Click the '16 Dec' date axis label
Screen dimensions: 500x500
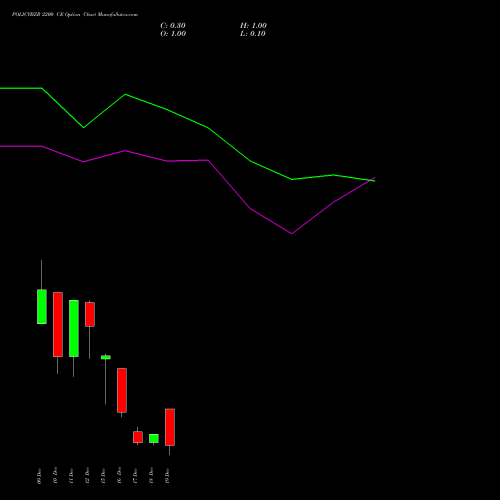tap(119, 476)
